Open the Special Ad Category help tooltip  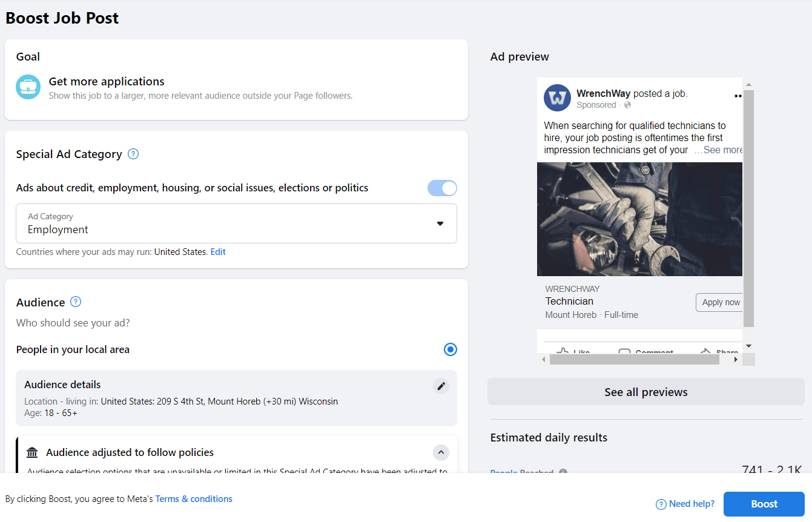tap(133, 154)
